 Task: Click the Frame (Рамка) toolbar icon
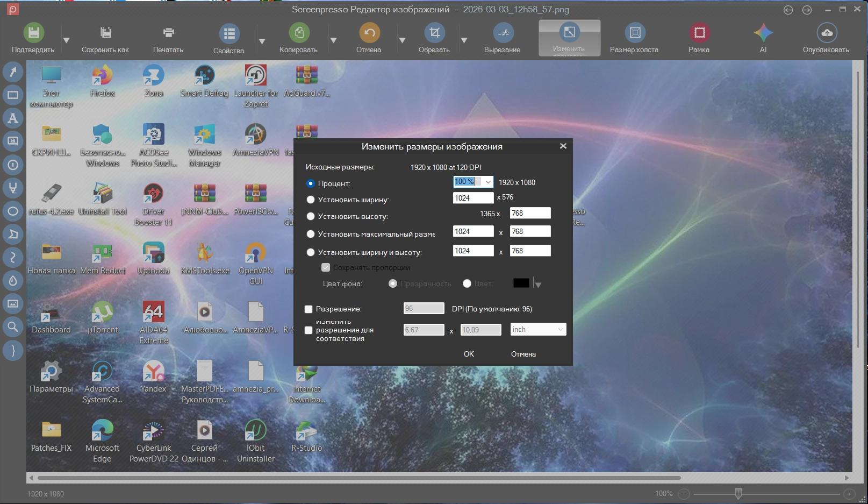tap(699, 33)
